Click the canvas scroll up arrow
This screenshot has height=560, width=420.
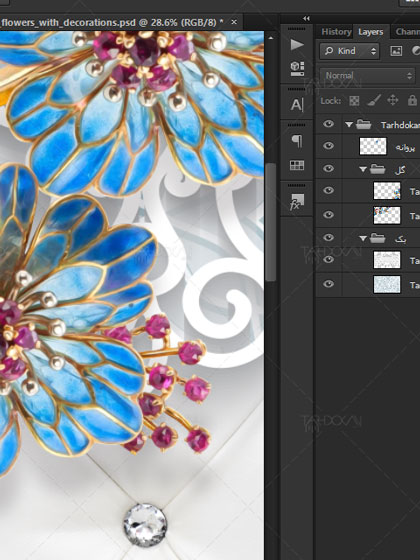271,38
